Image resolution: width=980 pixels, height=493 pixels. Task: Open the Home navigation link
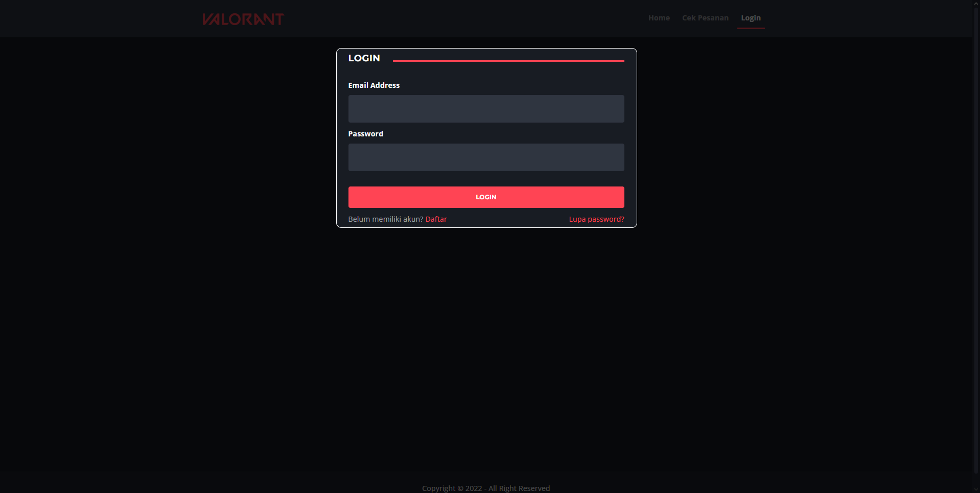pos(659,18)
